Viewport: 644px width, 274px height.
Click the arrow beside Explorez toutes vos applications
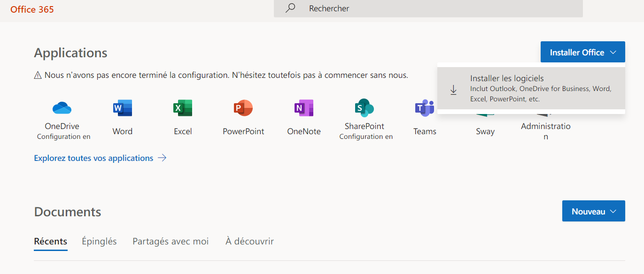(x=162, y=158)
